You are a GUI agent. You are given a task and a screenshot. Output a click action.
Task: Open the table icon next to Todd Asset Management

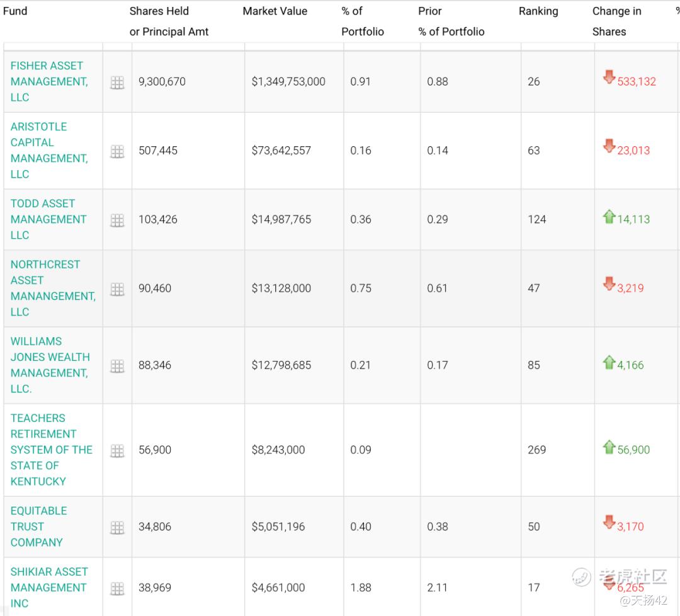[x=117, y=220]
